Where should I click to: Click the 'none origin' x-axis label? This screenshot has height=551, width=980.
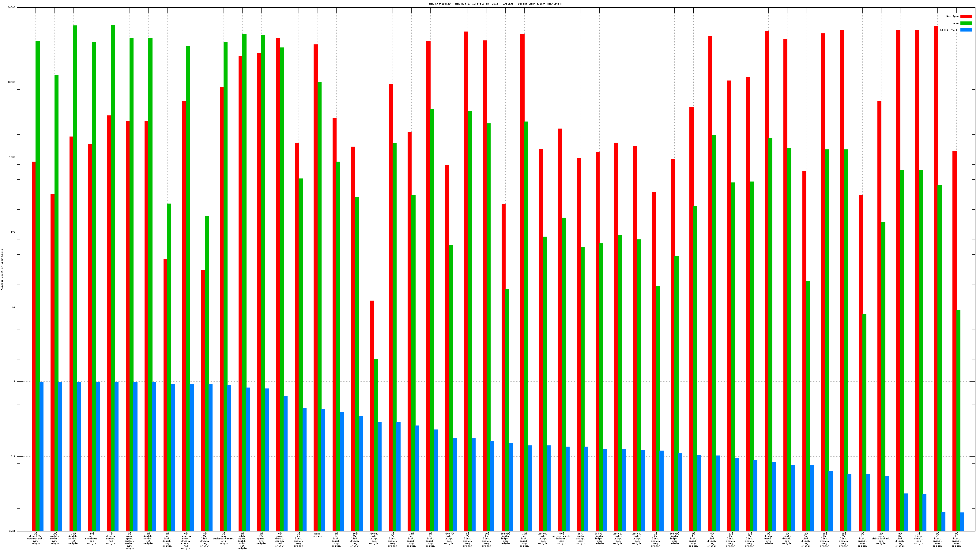(x=317, y=535)
